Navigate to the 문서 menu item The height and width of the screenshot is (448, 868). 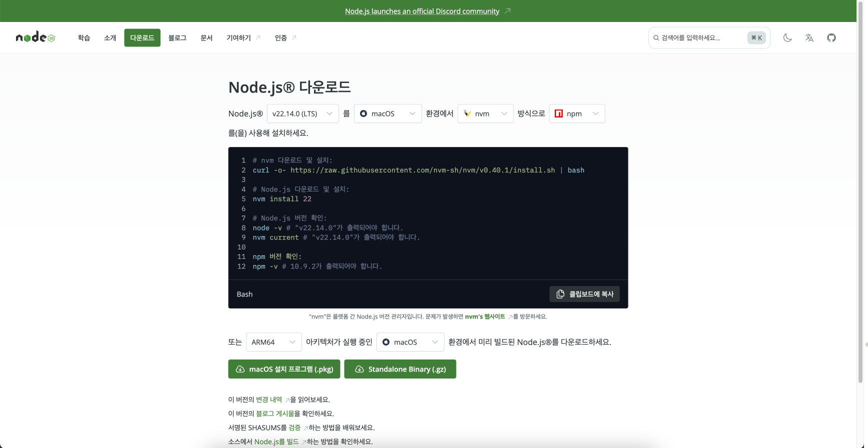point(206,37)
